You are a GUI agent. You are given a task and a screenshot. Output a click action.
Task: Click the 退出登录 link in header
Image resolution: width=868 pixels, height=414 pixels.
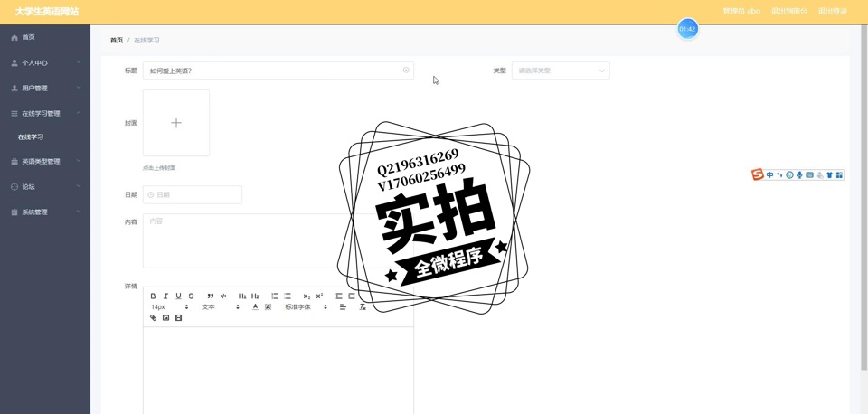(x=832, y=12)
